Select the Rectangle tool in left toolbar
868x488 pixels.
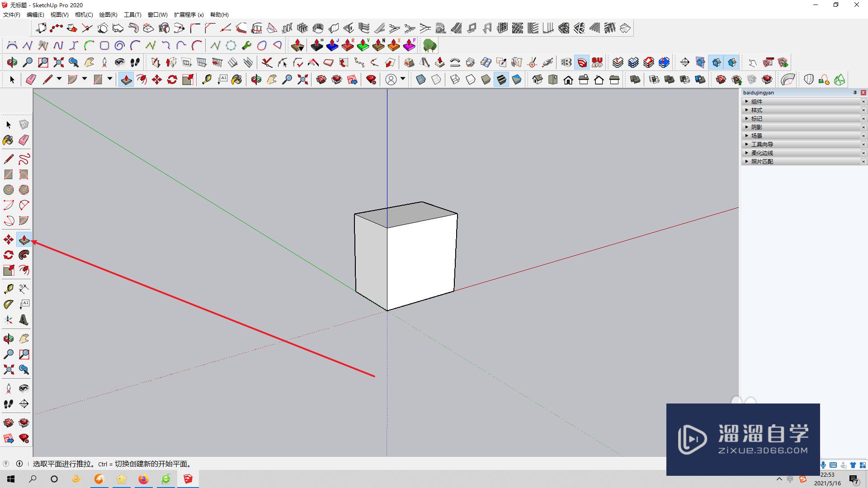point(9,174)
